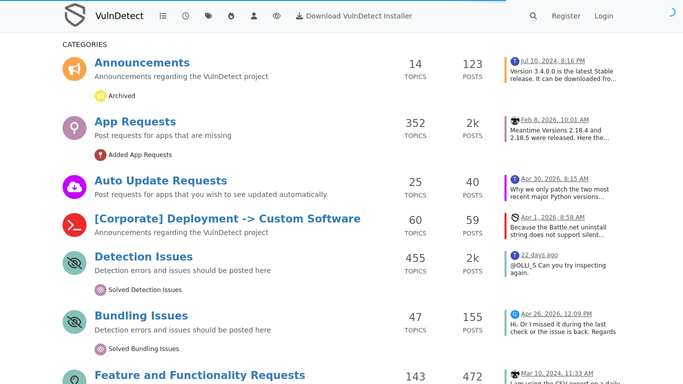Open the VulnDetect shield logo
Viewport: 683px width, 384px height.
(75, 15)
